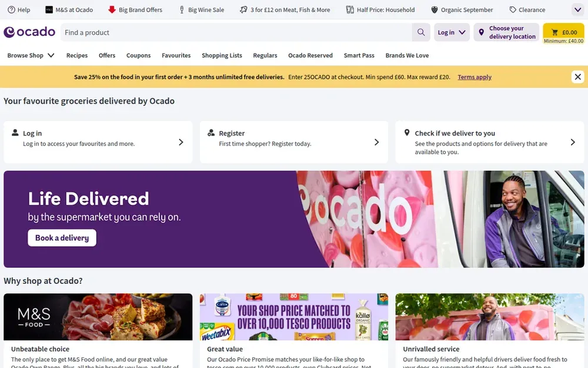
Task: Open the Smart Pass menu item
Action: coord(359,55)
